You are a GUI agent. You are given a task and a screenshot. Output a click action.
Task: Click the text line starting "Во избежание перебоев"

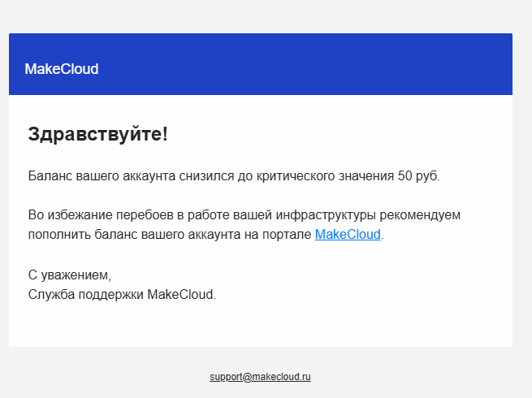point(244,215)
